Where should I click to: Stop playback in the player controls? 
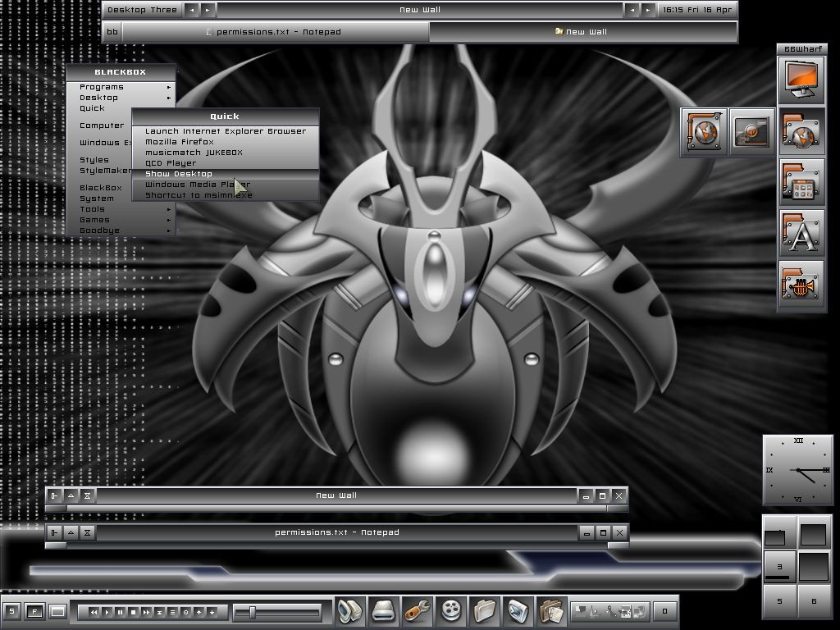pyautogui.click(x=134, y=612)
